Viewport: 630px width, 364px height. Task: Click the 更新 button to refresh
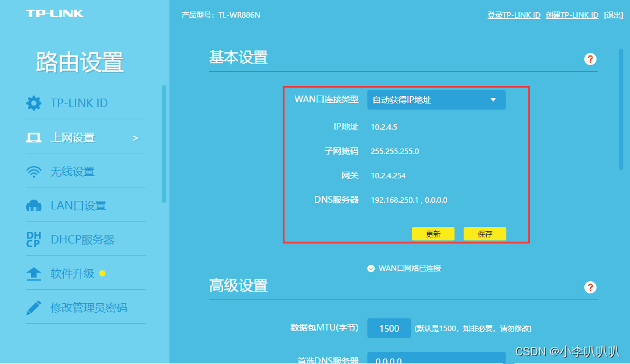(x=433, y=233)
